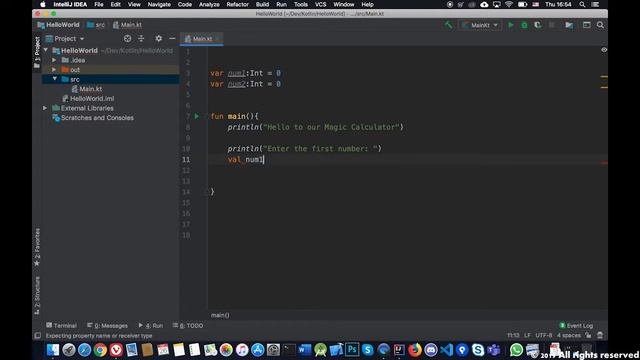Image resolution: width=640 pixels, height=360 pixels.
Task: Expand External Libraries node
Action: 45,108
